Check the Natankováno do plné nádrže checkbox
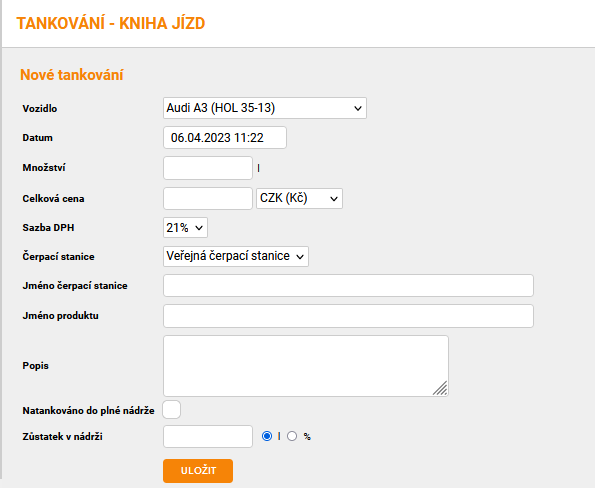Screen dimensions: 595x488 click(172, 409)
